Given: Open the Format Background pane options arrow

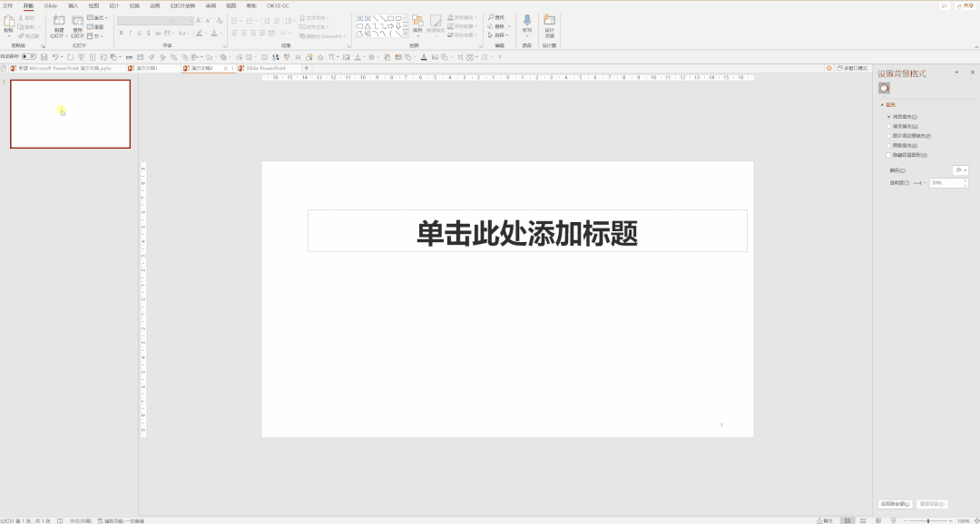Looking at the screenshot, I should [x=956, y=73].
